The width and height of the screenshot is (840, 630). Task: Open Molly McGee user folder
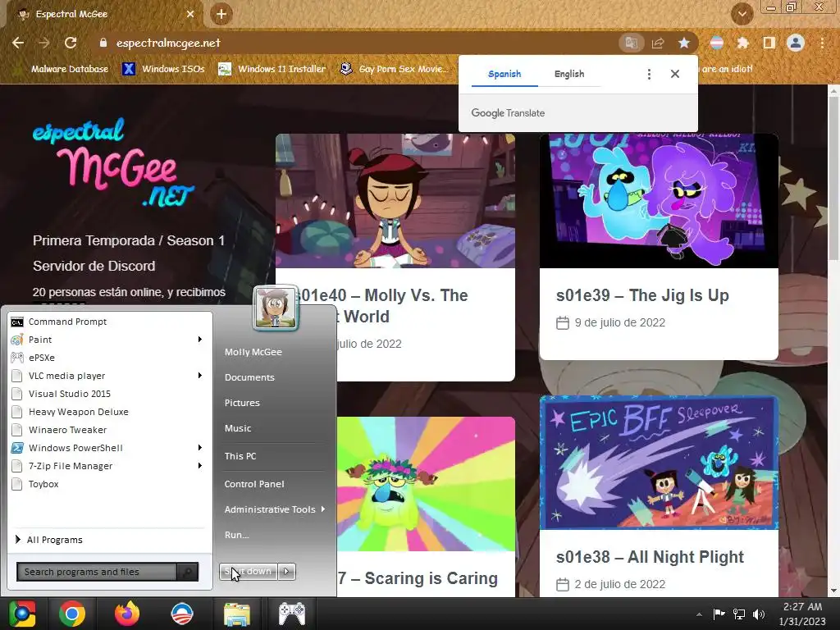tap(253, 352)
